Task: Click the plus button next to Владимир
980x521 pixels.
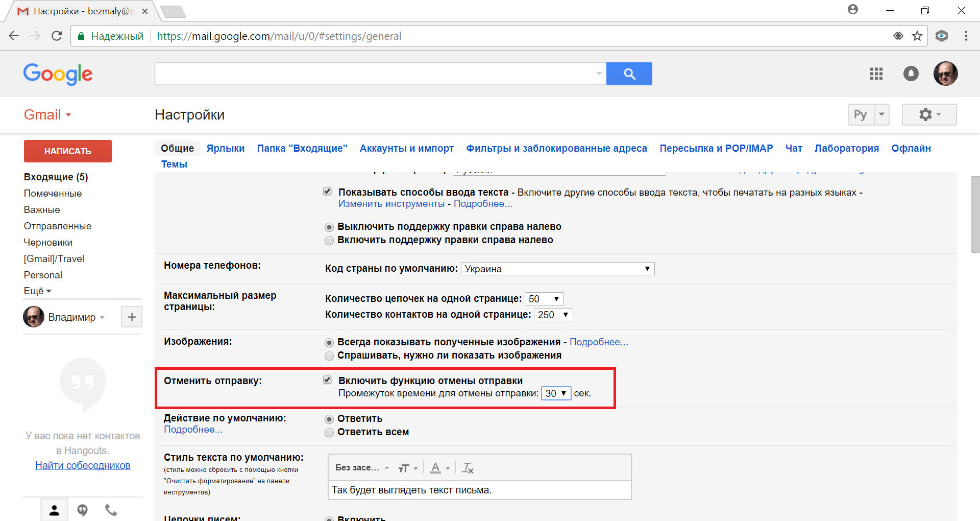Action: (132, 317)
